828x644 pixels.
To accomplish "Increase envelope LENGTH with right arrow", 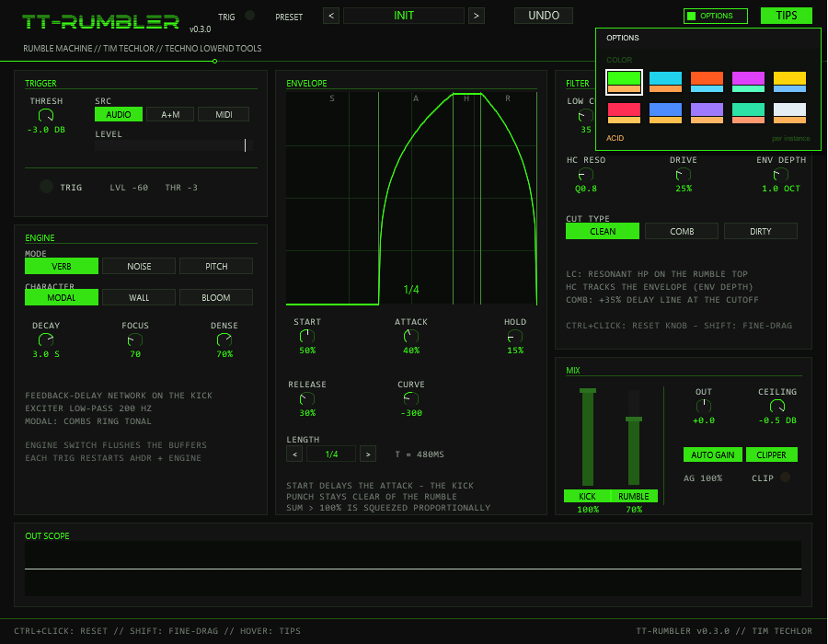I will [368, 454].
